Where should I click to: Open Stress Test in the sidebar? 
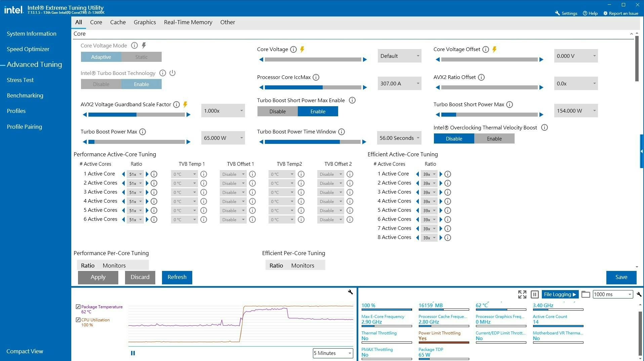[20, 80]
